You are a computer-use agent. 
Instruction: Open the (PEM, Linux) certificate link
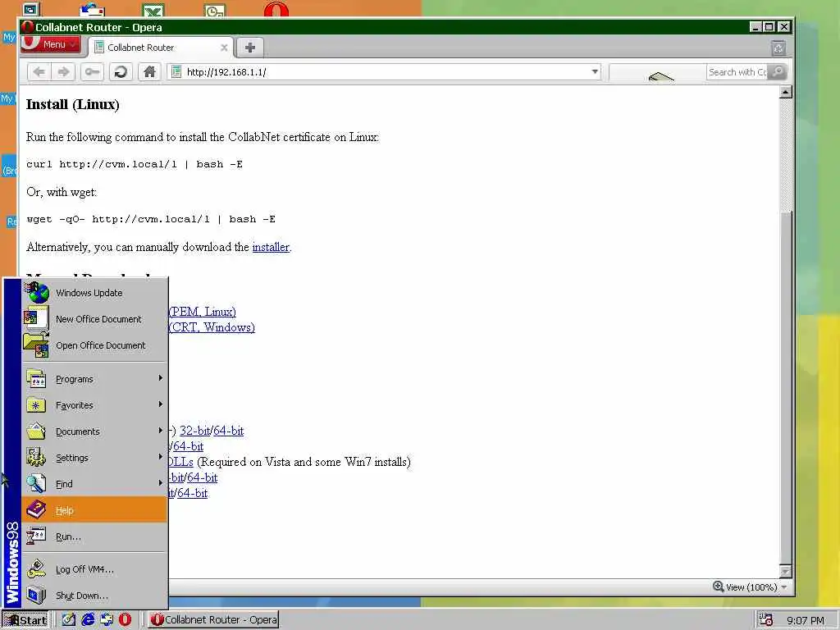tap(203, 312)
